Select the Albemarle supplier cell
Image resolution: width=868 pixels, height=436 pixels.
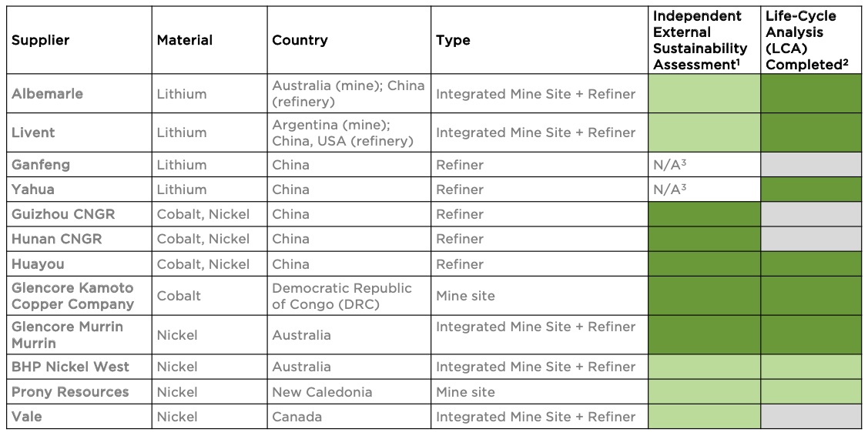pyautogui.click(x=79, y=94)
